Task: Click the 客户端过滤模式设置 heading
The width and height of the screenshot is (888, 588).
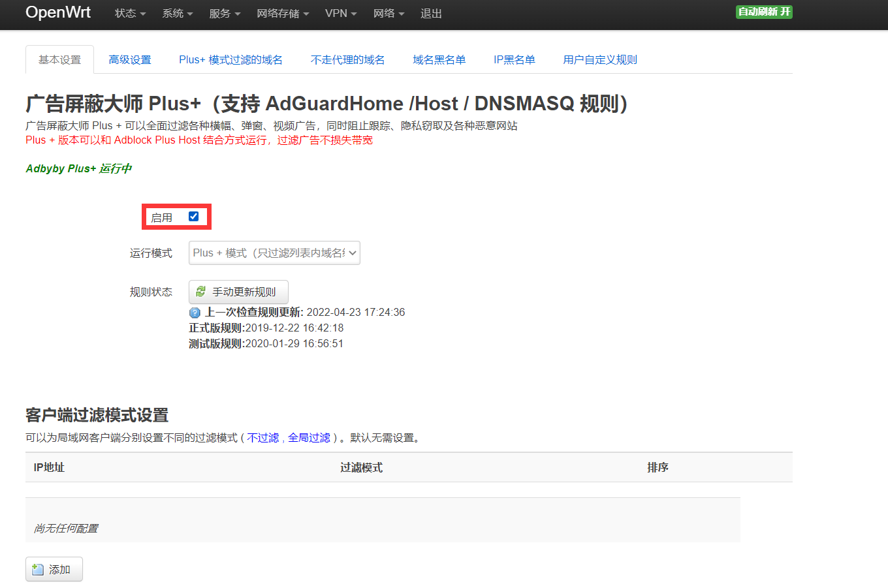Action: click(x=97, y=415)
